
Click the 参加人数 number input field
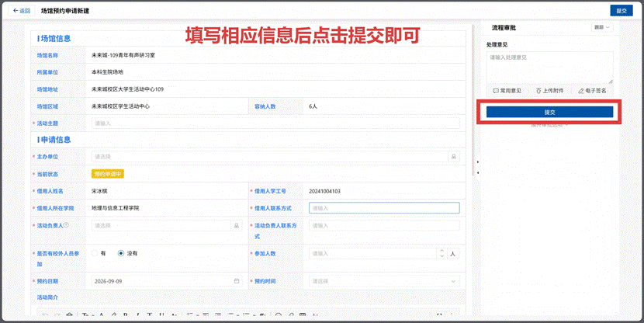(x=372, y=254)
